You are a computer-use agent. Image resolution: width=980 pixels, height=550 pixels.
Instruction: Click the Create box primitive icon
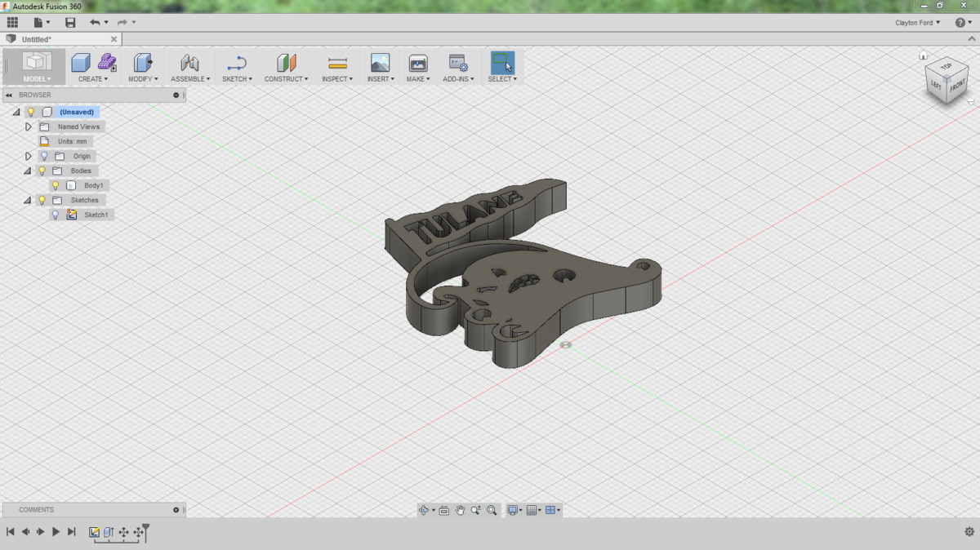[81, 63]
